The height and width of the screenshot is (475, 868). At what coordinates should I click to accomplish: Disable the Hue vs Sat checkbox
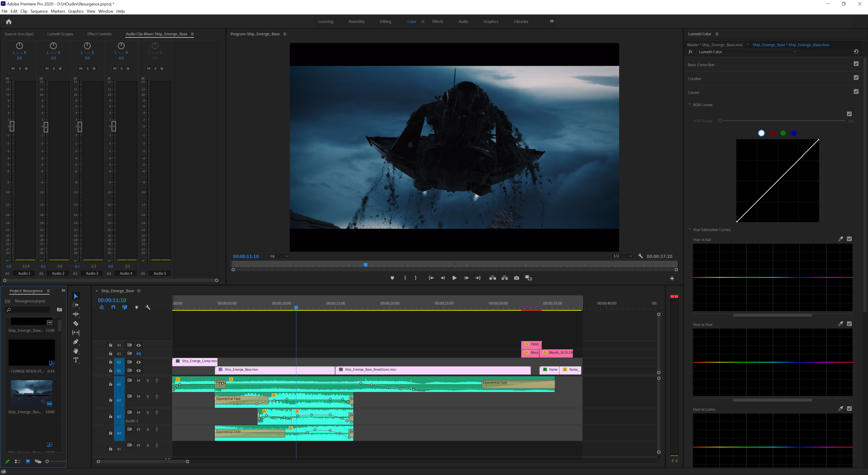849,239
